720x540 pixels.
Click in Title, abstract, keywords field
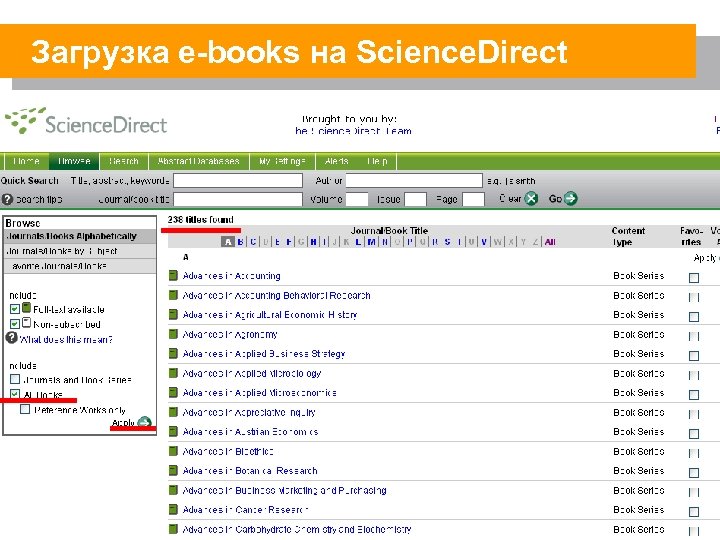[238, 180]
